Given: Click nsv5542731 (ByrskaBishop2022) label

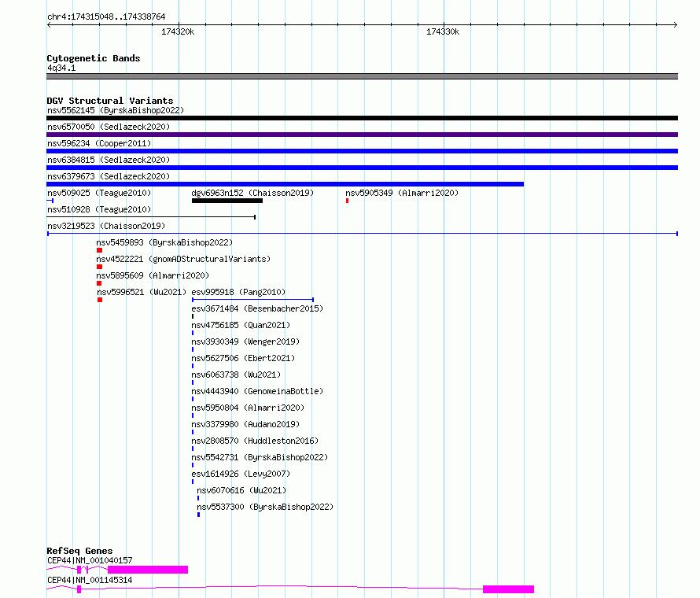Looking at the screenshot, I should pos(260,457).
